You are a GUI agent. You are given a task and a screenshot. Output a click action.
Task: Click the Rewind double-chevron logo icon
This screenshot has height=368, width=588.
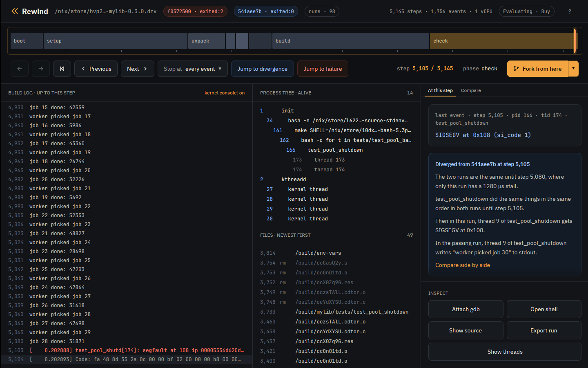pyautogui.click(x=15, y=11)
